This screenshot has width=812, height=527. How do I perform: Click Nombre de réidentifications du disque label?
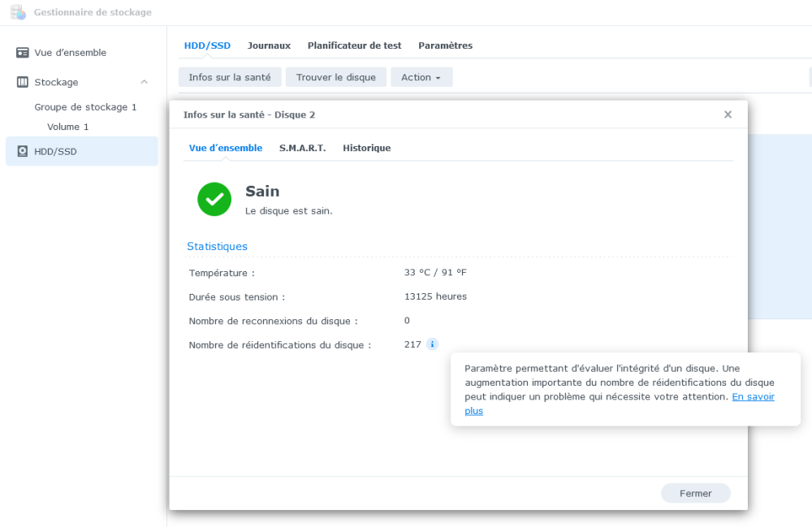coord(279,345)
